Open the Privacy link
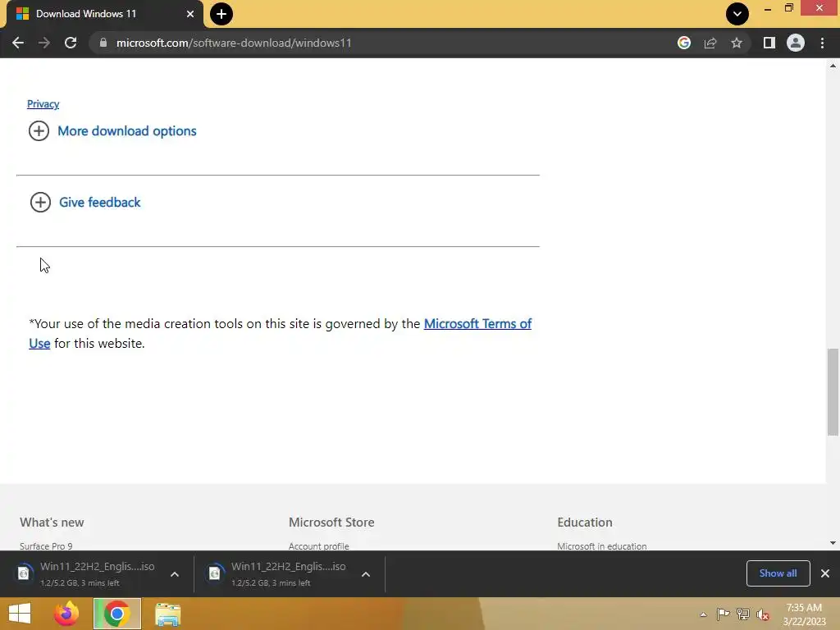840x630 pixels. (43, 104)
